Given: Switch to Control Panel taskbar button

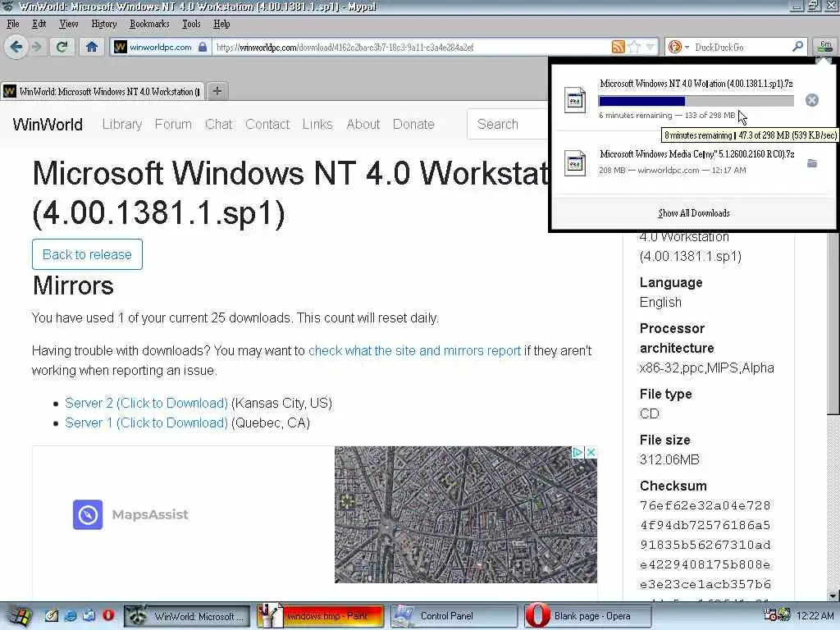Looking at the screenshot, I should coord(454,616).
